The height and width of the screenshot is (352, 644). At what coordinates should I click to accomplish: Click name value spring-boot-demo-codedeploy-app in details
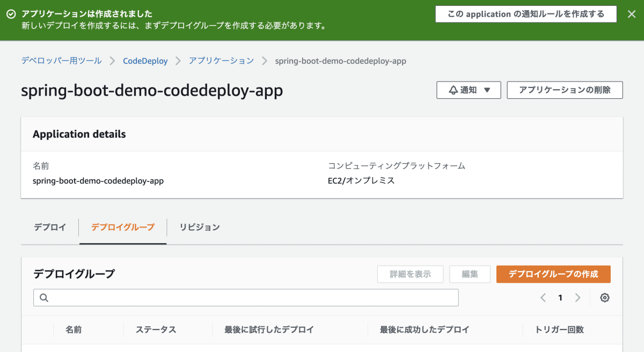click(x=98, y=181)
